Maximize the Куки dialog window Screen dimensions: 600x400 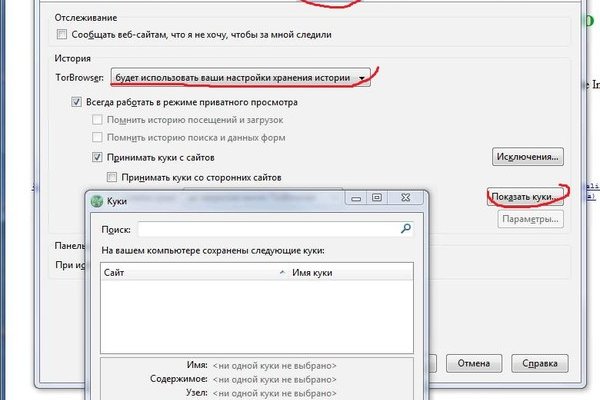pos(377,199)
